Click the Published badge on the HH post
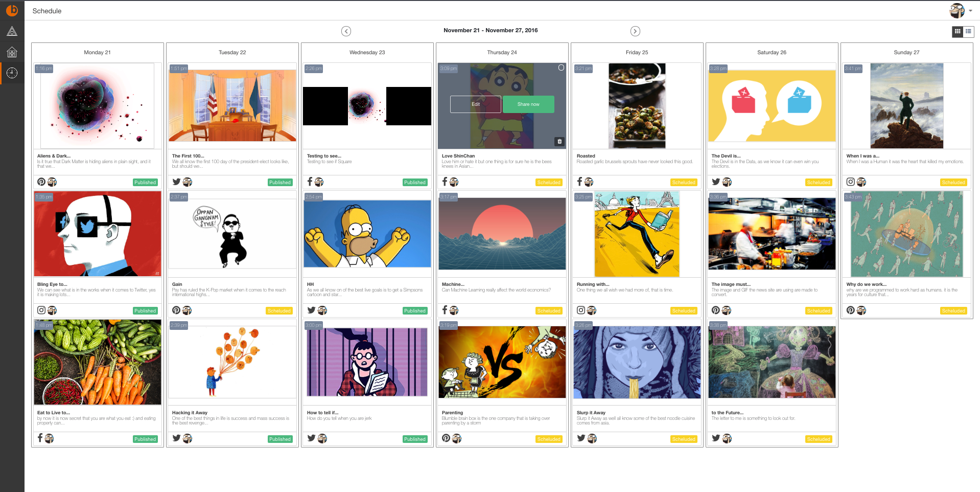This screenshot has height=492, width=980. [415, 311]
